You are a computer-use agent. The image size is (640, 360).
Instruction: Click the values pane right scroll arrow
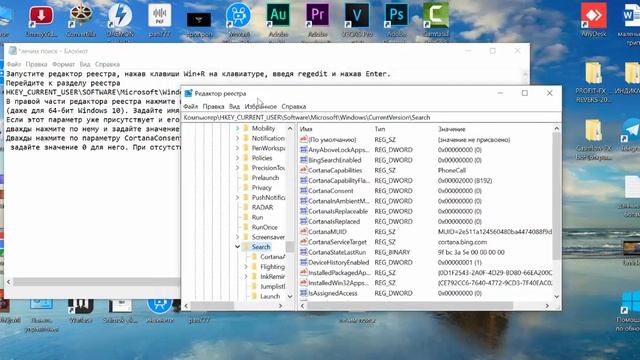tap(547, 306)
